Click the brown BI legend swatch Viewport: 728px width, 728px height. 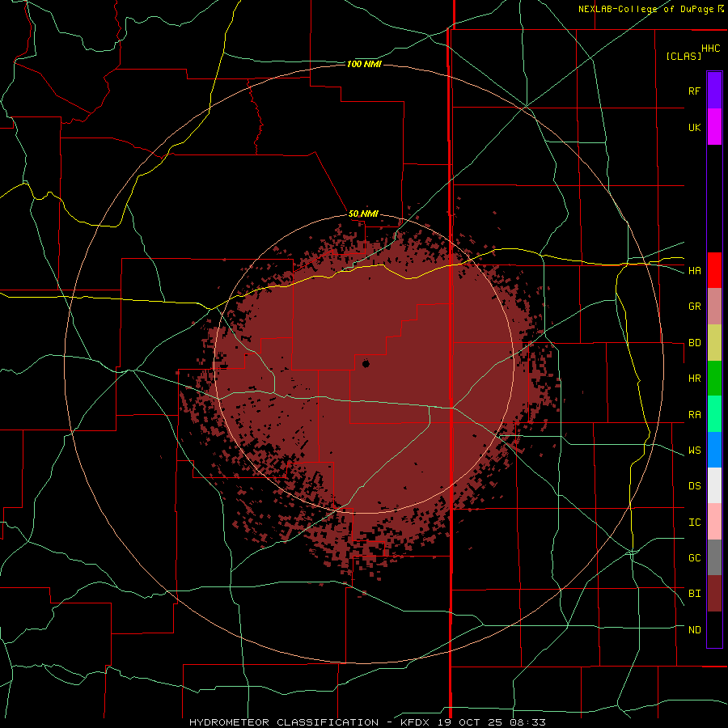(714, 594)
